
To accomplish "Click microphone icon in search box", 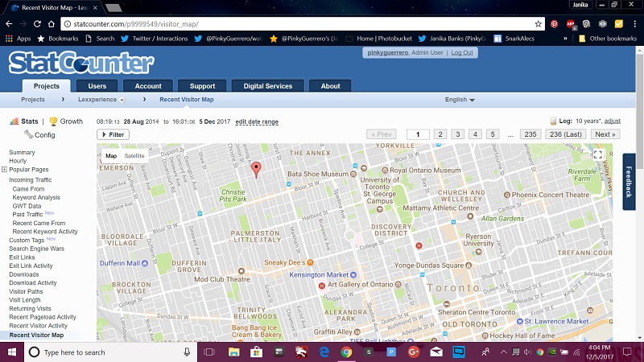I will tap(187, 352).
